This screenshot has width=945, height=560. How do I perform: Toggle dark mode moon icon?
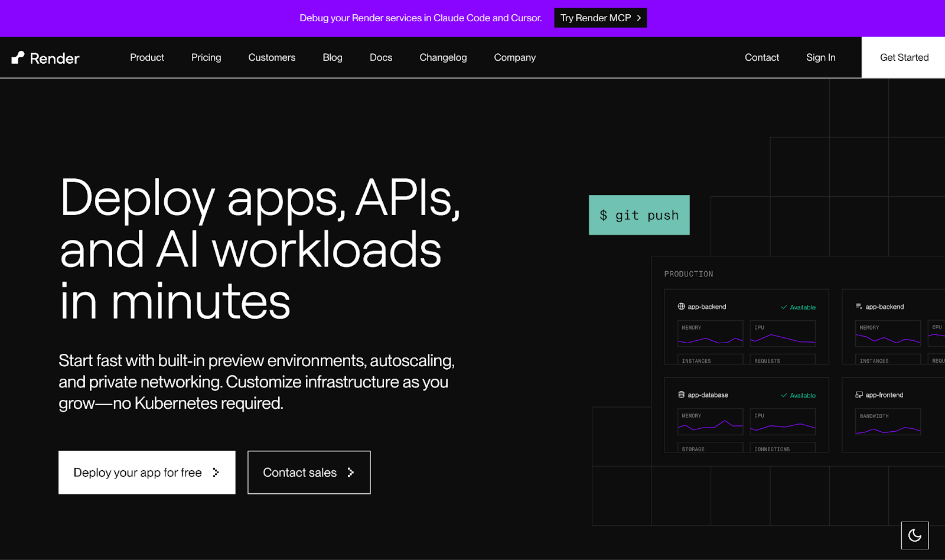tap(915, 535)
